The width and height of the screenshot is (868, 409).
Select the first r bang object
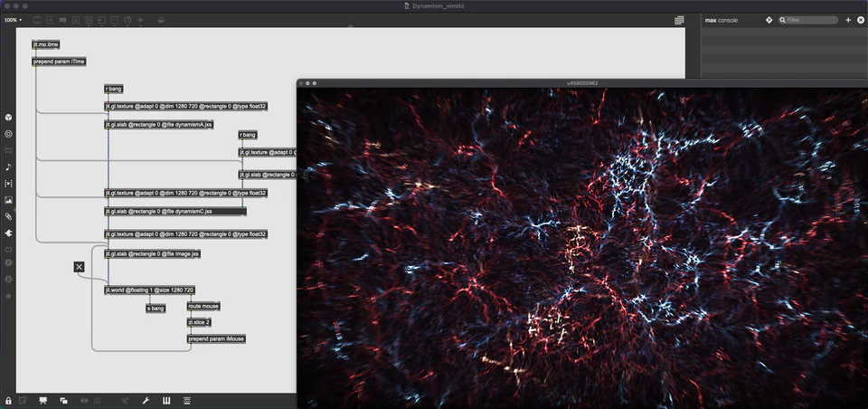(114, 89)
